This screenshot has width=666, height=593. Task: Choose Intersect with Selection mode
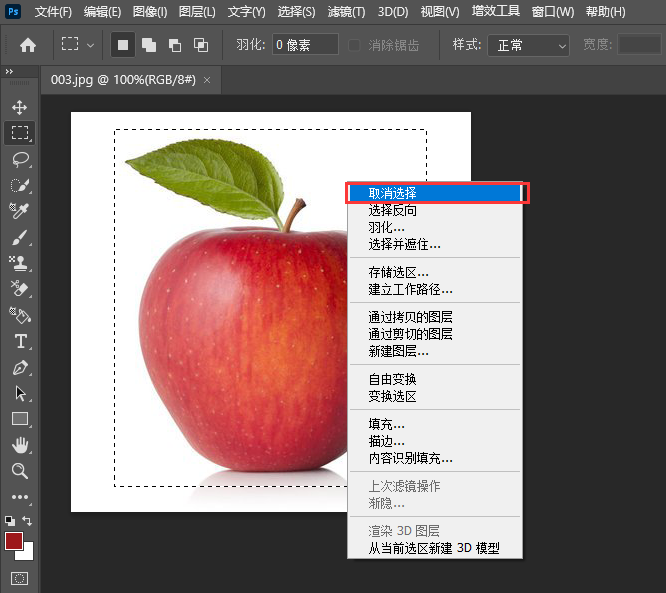click(200, 45)
